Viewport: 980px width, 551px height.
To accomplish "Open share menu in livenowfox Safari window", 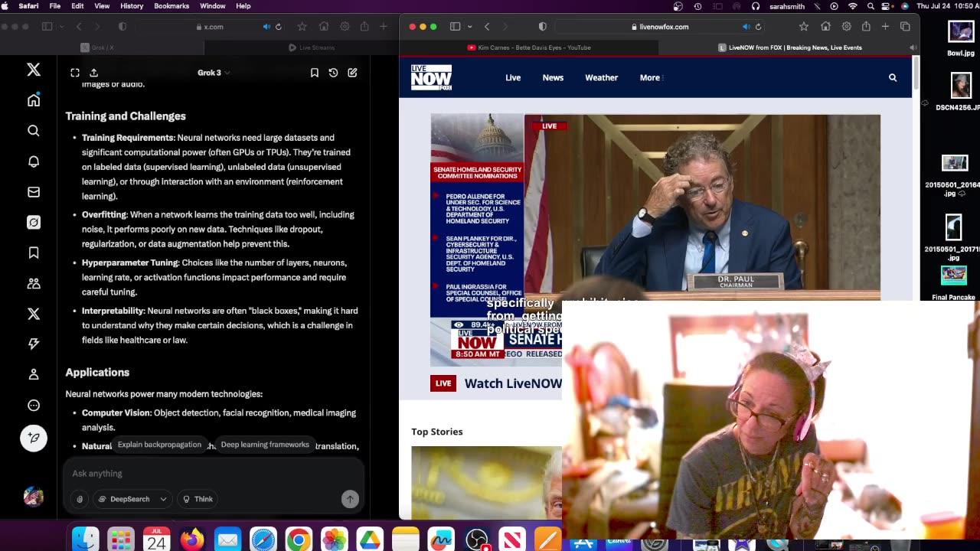I will 866,27.
